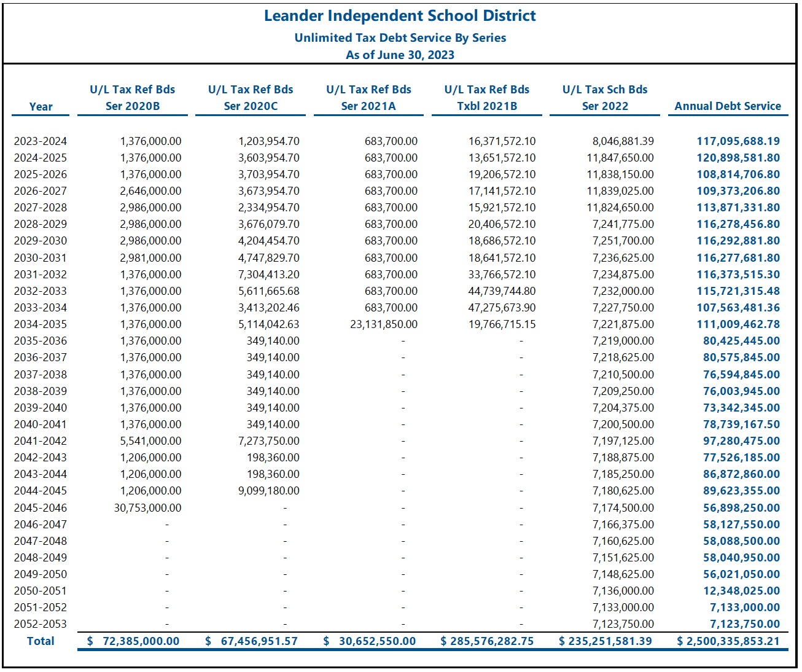Click the year row label '2031-2032'

click(x=41, y=275)
